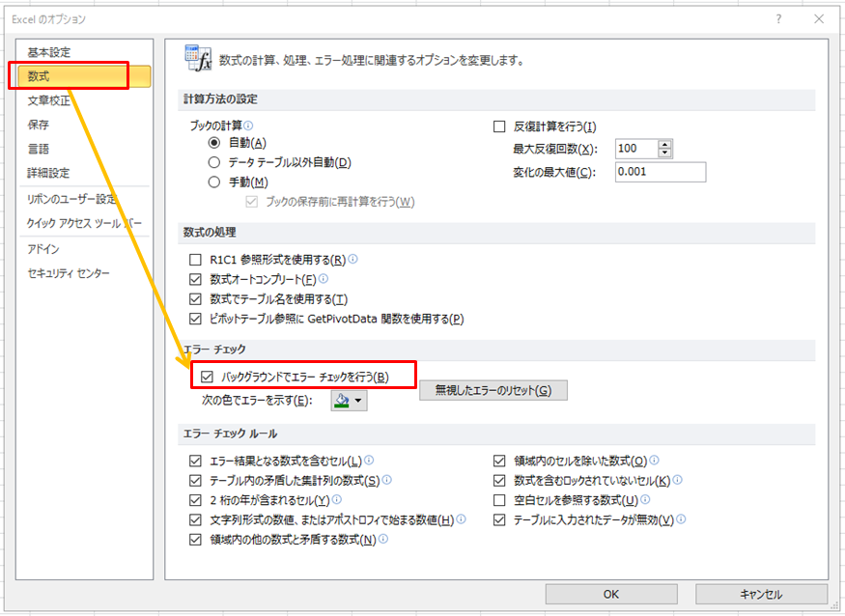Open 基本設定 category in sidebar

click(83, 52)
